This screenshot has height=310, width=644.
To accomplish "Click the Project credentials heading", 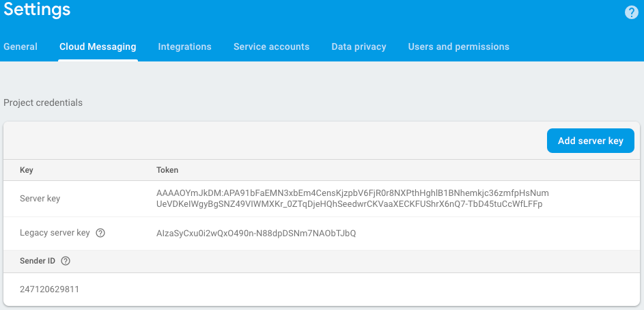I will (x=43, y=102).
